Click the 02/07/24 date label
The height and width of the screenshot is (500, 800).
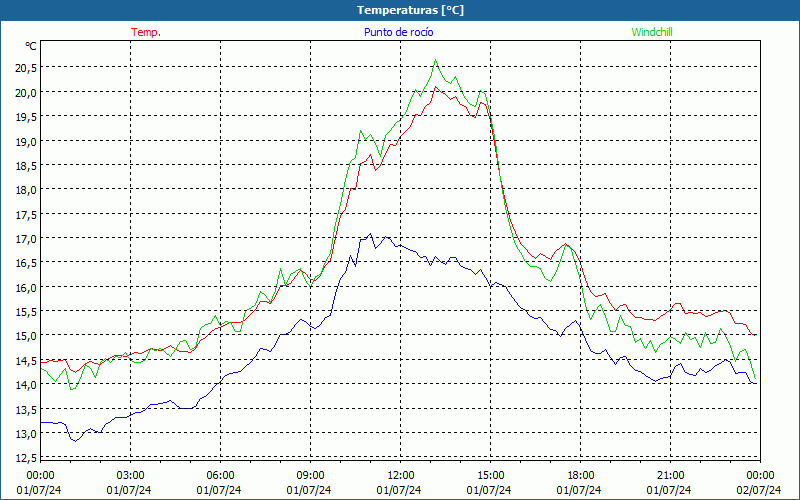[x=759, y=490]
